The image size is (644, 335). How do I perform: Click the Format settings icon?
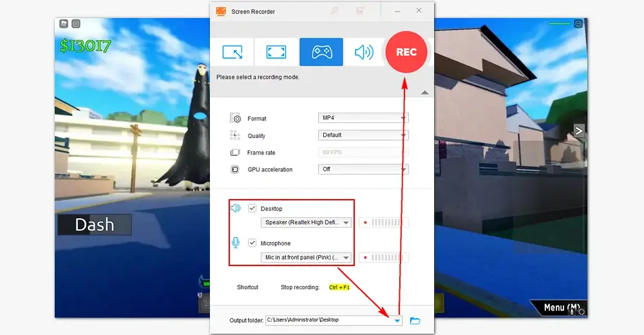(x=235, y=119)
